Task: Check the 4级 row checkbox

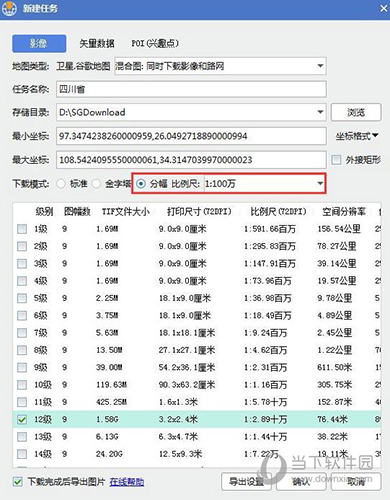Action: click(x=22, y=281)
